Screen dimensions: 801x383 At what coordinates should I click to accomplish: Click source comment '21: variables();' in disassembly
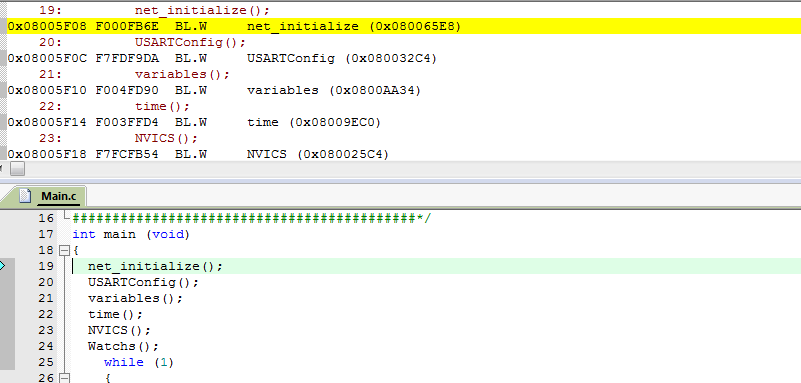coord(135,74)
